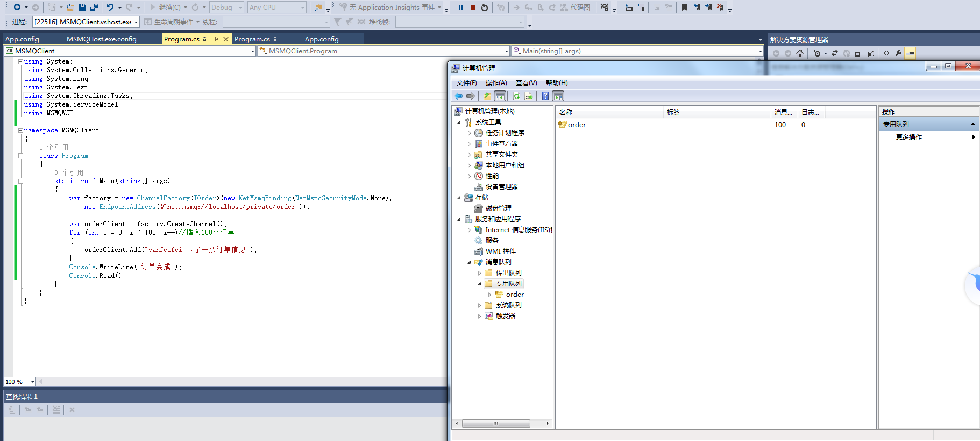Collapse all items in Solution Explorer
980x441 pixels.
(858, 53)
